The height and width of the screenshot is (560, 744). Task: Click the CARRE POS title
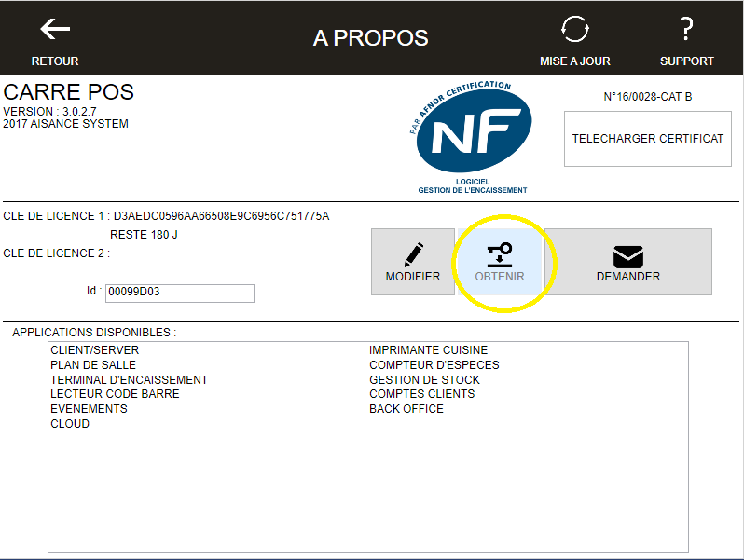tap(69, 92)
